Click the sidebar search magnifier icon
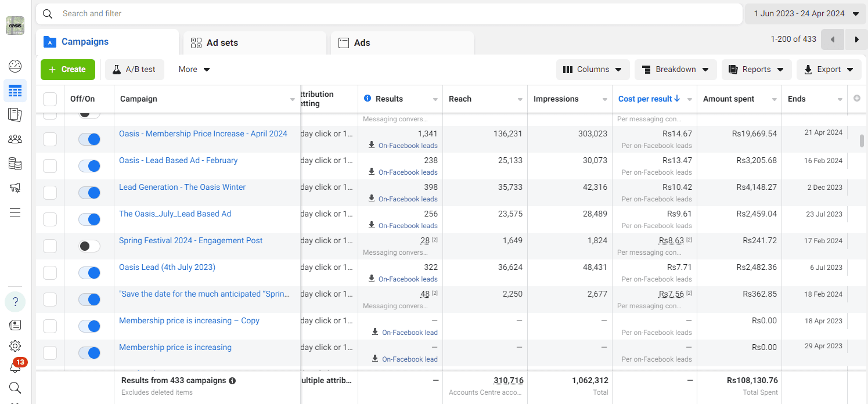 pyautogui.click(x=15, y=388)
